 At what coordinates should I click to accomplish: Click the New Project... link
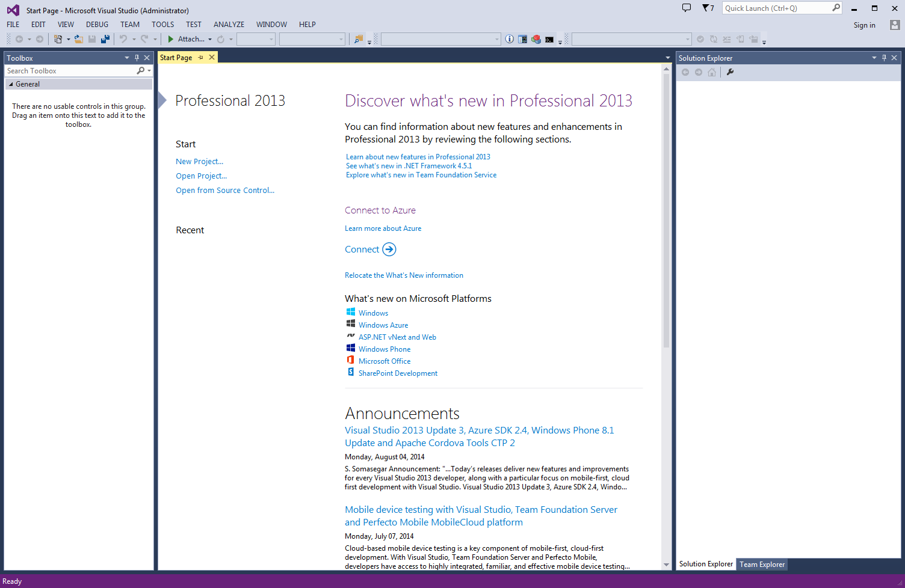pos(199,162)
